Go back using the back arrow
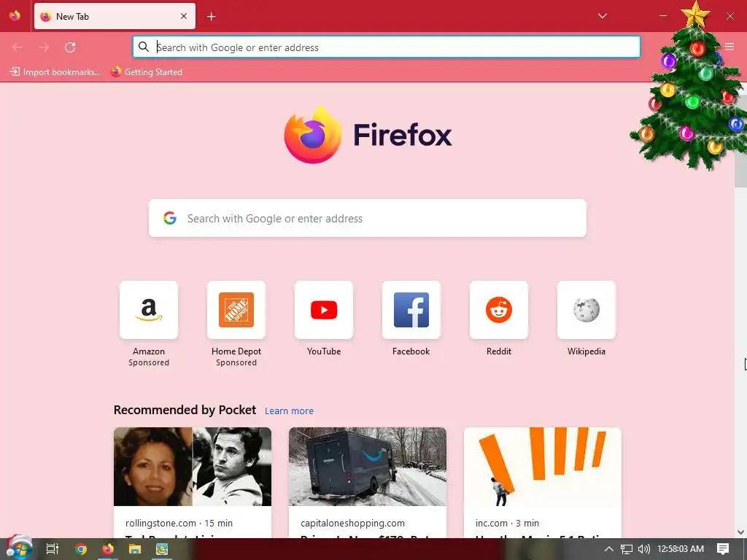747x560 pixels. [x=18, y=47]
